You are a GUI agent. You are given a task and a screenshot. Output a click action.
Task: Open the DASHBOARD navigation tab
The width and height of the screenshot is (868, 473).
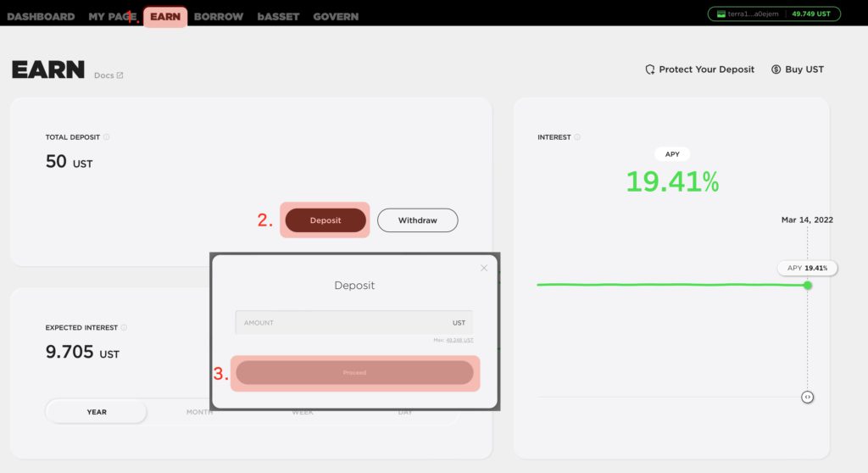pyautogui.click(x=41, y=17)
